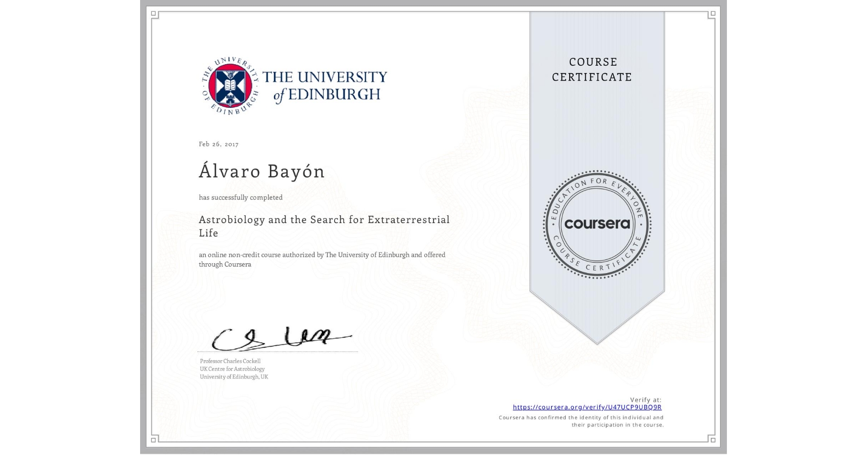This screenshot has height=455, width=868.
Task: Click the name Professor Charles Cockell
Action: click(230, 361)
